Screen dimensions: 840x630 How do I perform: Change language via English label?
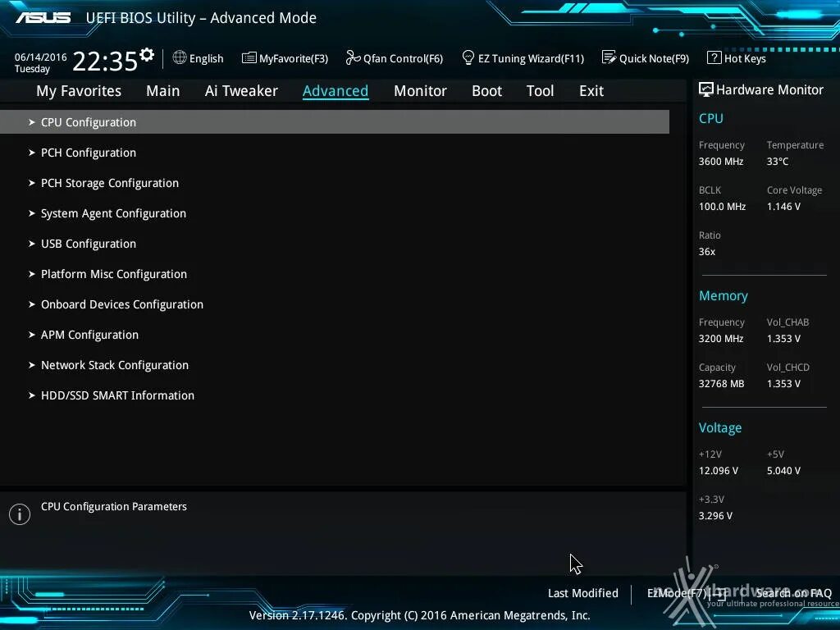tap(206, 58)
